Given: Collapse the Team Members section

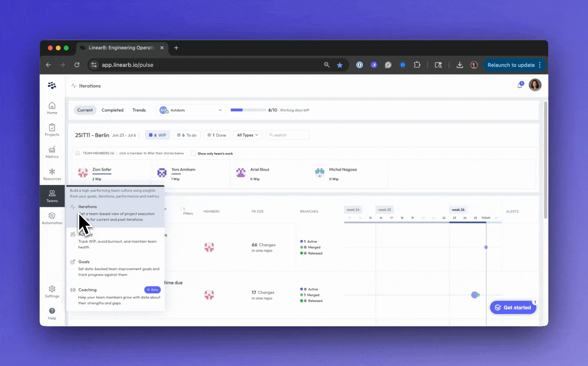Looking at the screenshot, I should pos(77,153).
